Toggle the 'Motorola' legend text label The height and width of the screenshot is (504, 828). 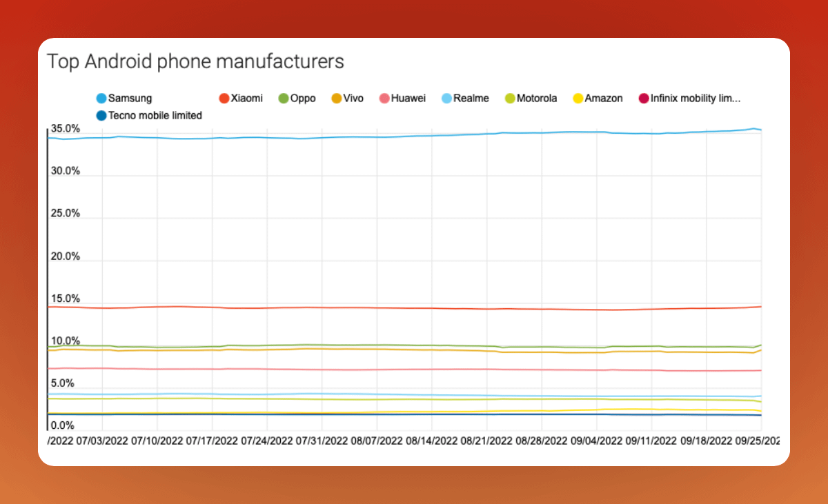[537, 99]
